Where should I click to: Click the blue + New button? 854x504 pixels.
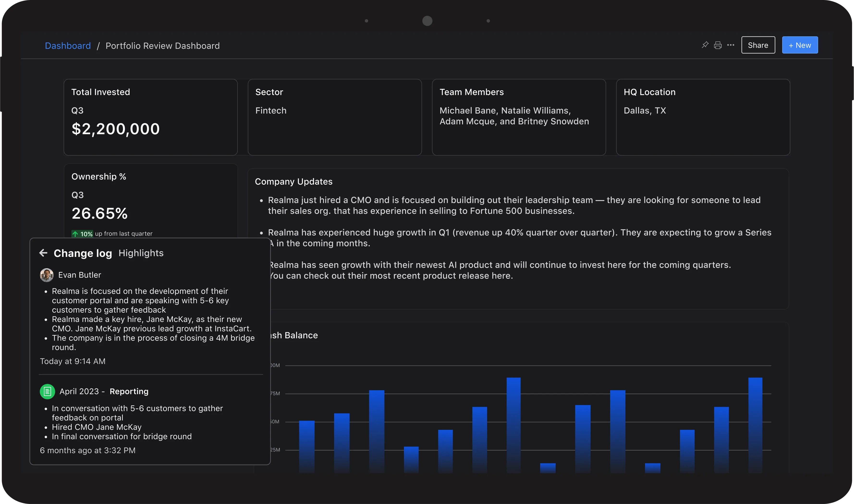800,45
